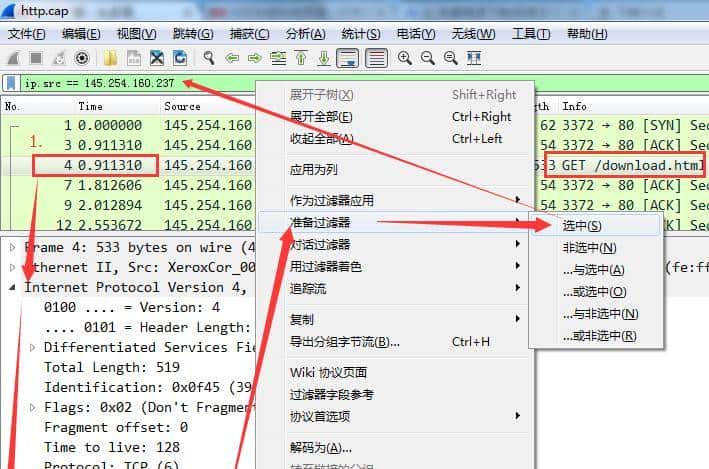Stop capture with the square icon
709x469 pixels.
pos(36,58)
